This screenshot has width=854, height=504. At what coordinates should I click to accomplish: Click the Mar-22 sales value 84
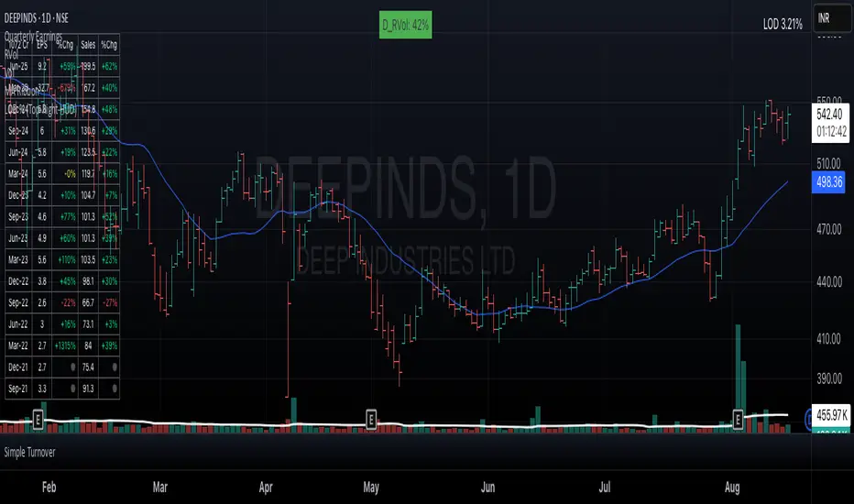88,345
